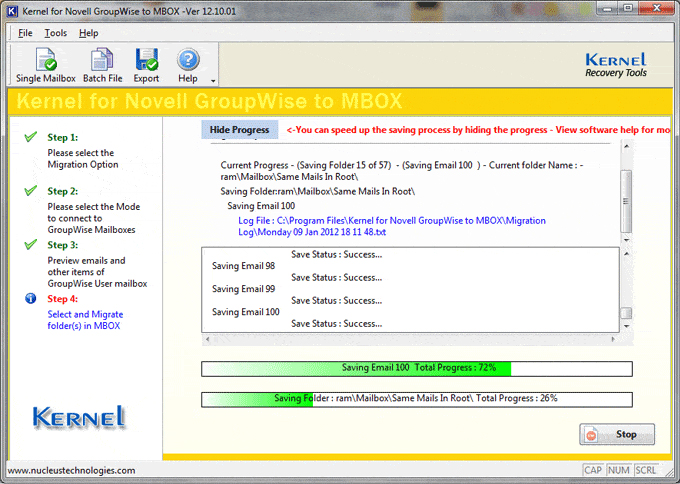Click the CAP status bar indicator
Image resolution: width=680 pixels, height=484 pixels.
click(593, 470)
